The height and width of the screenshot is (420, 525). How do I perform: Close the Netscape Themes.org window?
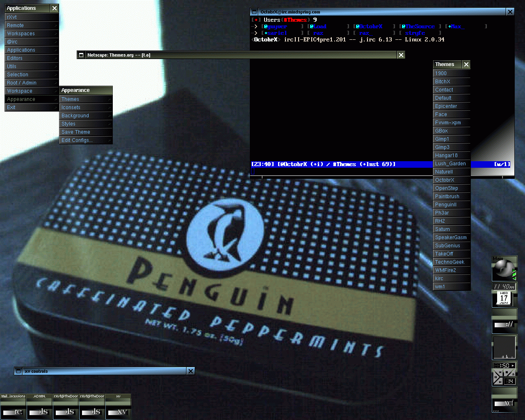(401, 55)
